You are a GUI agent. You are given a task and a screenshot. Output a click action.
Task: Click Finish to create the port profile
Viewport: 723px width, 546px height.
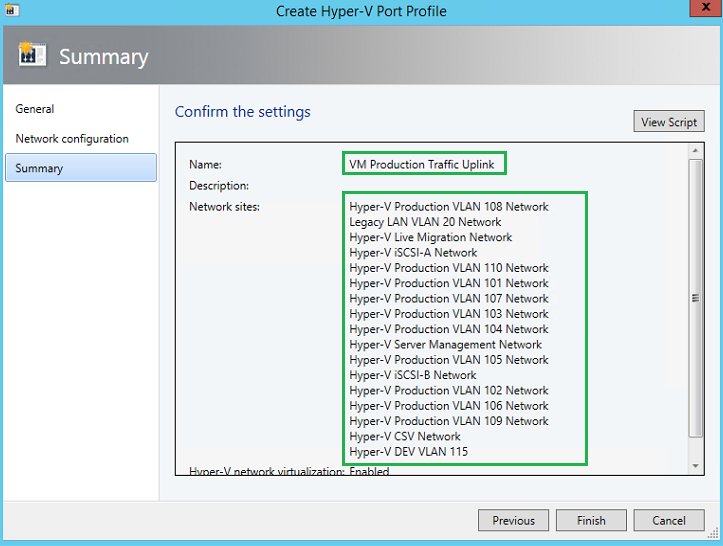(x=591, y=520)
